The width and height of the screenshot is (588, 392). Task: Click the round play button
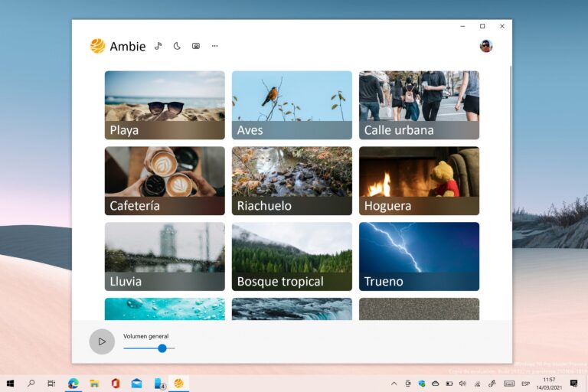(x=102, y=341)
